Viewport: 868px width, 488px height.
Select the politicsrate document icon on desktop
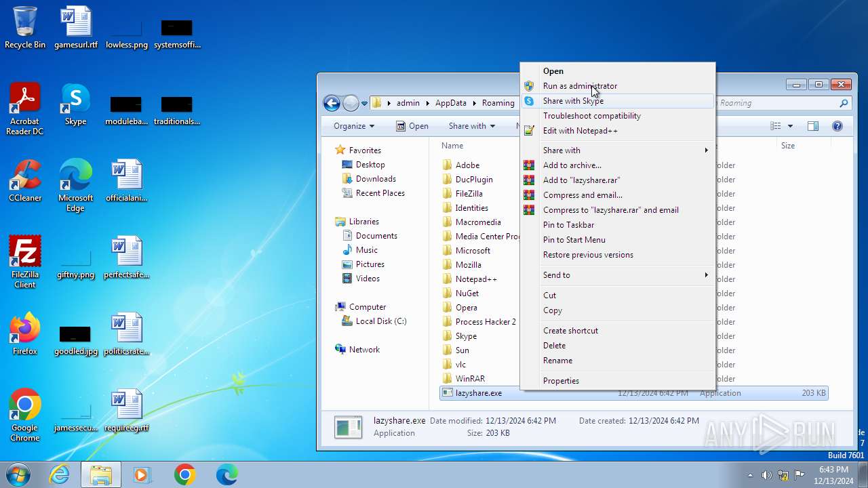126,334
